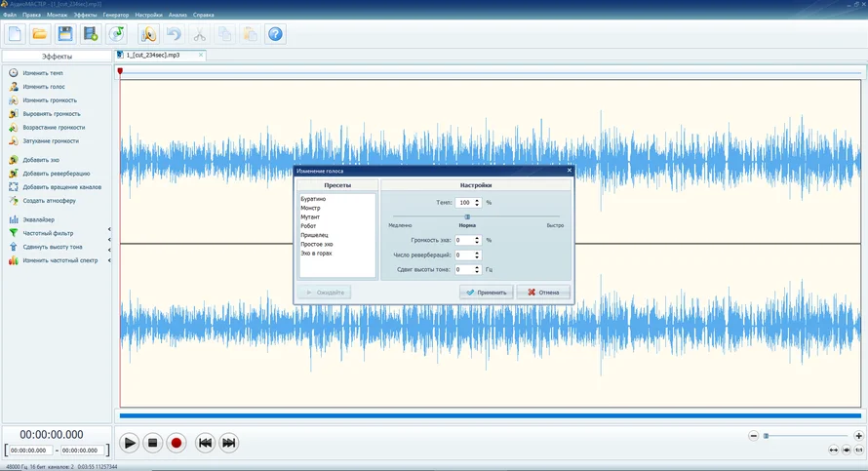Image resolution: width=868 pixels, height=471 pixels.
Task: Jump to start with the rewind button
Action: [205, 443]
